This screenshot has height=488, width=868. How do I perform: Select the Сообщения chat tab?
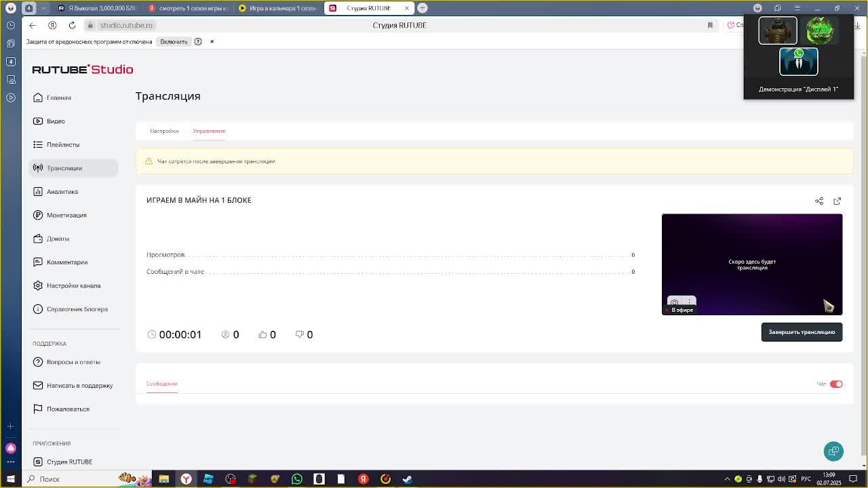[x=161, y=384]
